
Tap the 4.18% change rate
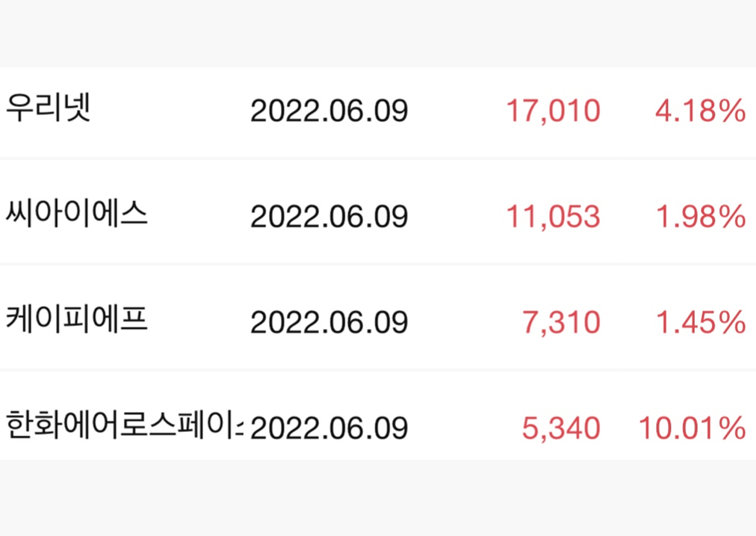700,111
